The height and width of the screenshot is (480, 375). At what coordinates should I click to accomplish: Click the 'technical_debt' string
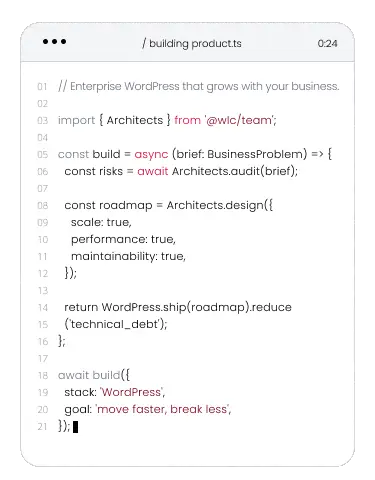coord(114,324)
